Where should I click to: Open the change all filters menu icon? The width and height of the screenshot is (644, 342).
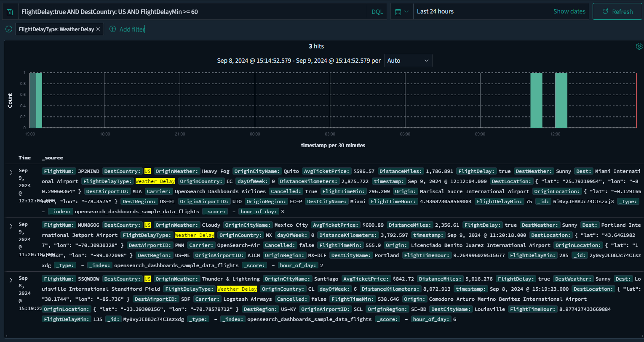tap(9, 29)
